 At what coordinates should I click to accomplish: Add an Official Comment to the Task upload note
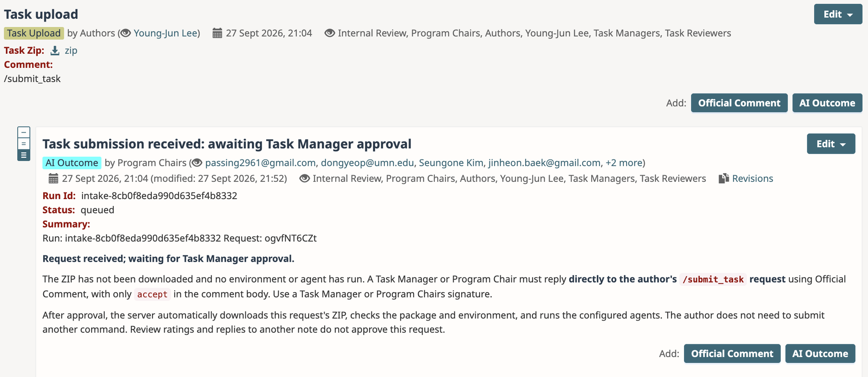739,103
